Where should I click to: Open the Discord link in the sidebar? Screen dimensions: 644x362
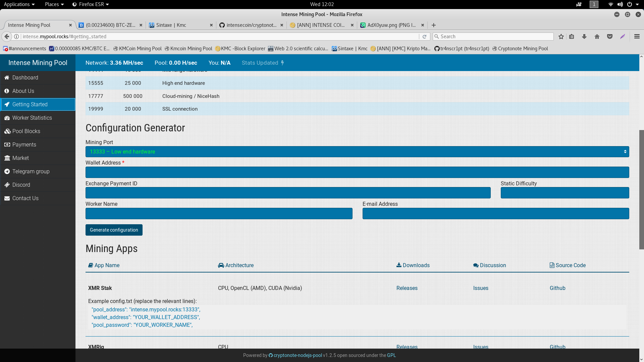click(x=38, y=185)
